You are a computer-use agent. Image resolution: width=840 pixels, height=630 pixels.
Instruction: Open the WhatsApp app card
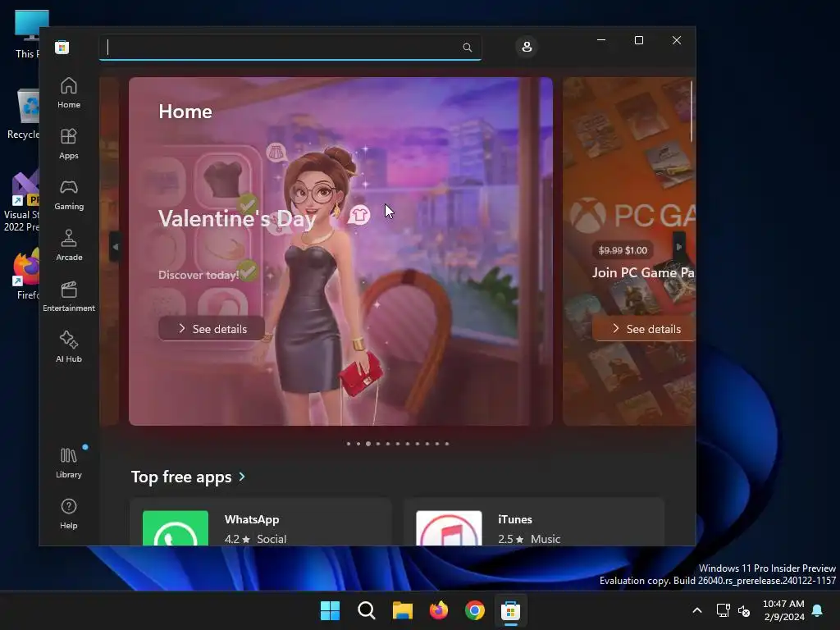pos(261,523)
